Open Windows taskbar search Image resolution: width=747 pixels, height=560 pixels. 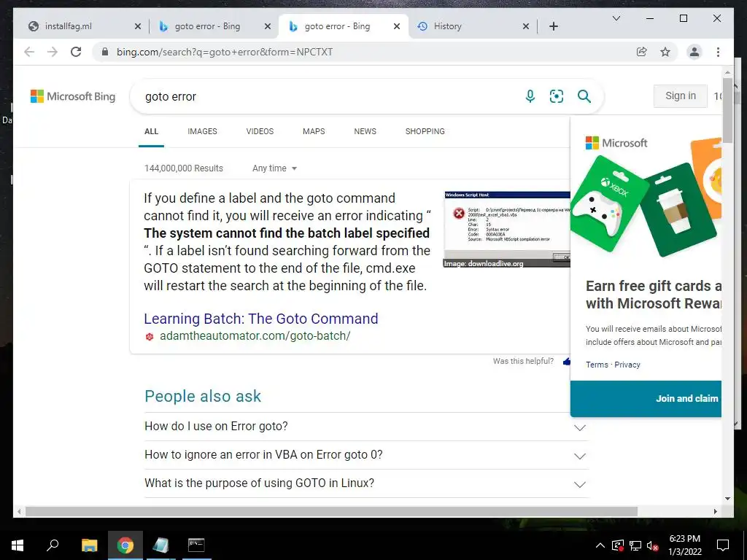coord(53,545)
